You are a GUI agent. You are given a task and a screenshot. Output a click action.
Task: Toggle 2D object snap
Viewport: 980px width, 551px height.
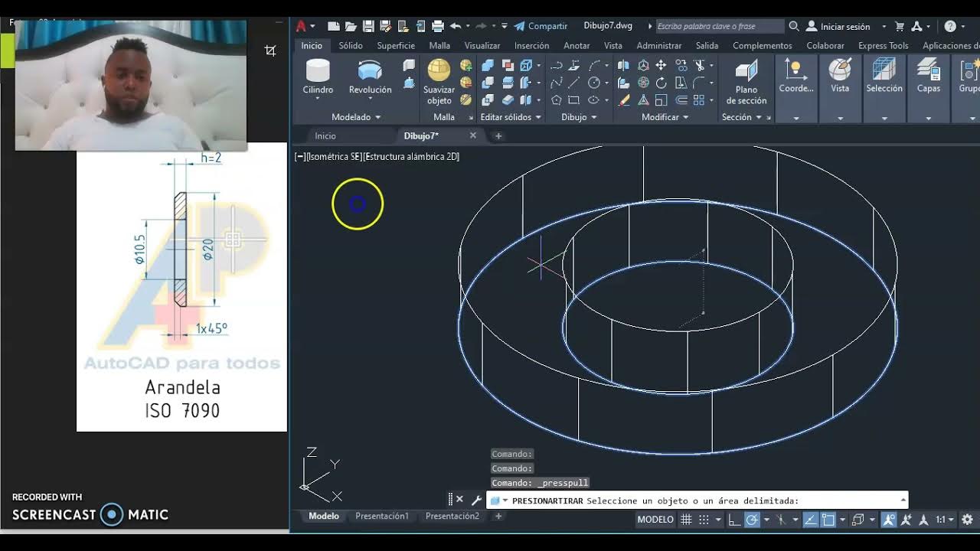pyautogui.click(x=828, y=520)
